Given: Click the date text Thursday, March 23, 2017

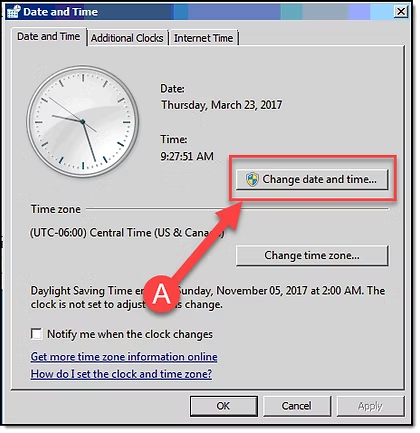Looking at the screenshot, I should pyautogui.click(x=221, y=105).
